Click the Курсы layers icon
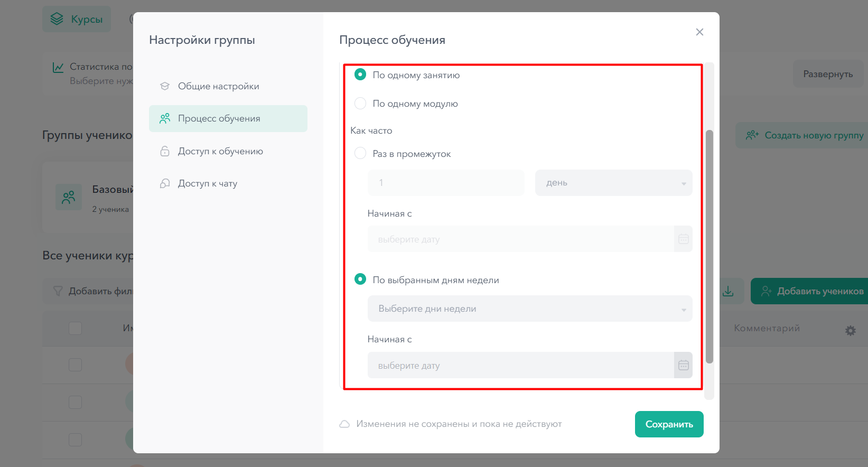 (x=57, y=19)
